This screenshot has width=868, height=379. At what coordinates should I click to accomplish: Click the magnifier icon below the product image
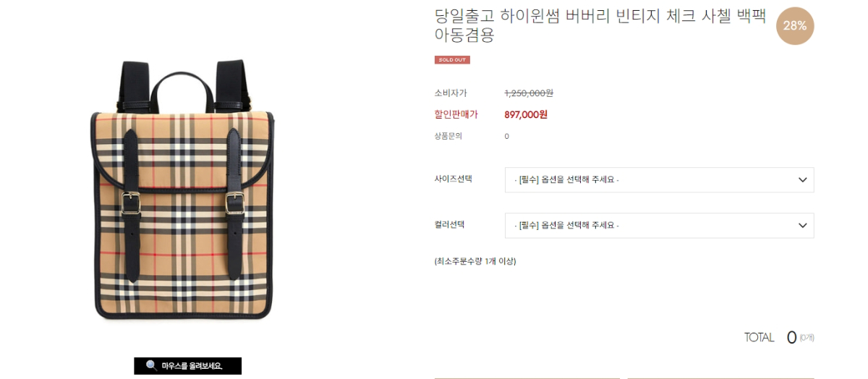tap(152, 366)
